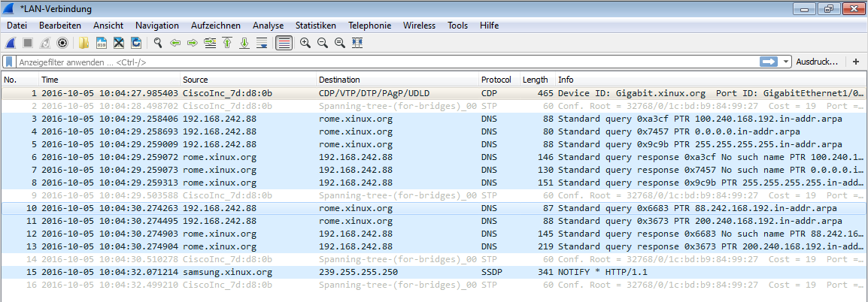This screenshot has width=868, height=302.
Task: Select packet 13 DNS response 0x3673
Action: pos(433,246)
